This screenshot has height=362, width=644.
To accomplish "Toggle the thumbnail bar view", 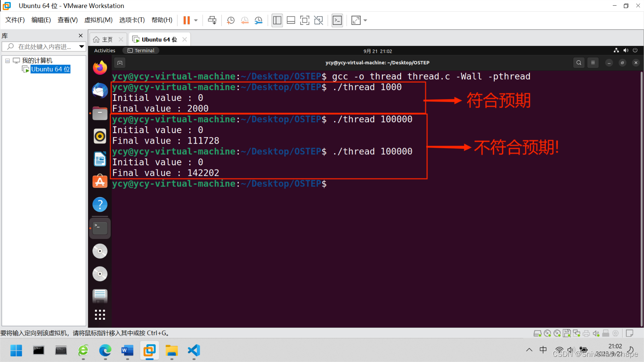I will coord(291,20).
